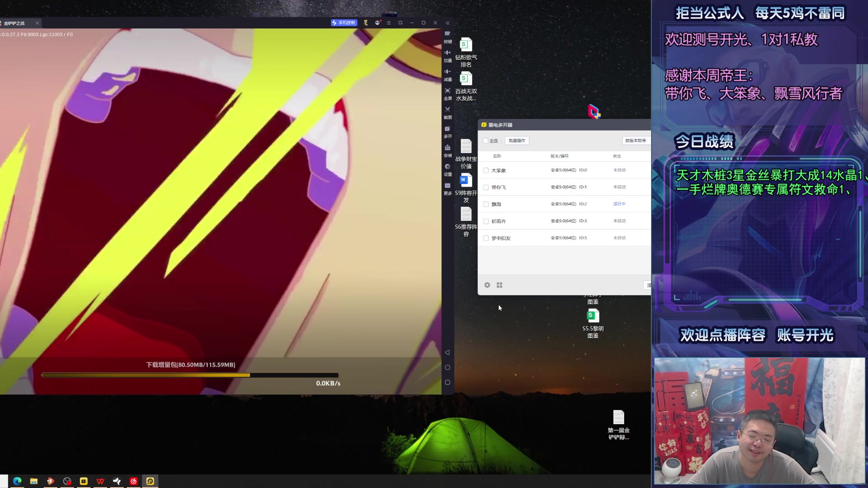The image size is (868, 488).
Task: Click the download progress bar
Action: click(x=190, y=375)
